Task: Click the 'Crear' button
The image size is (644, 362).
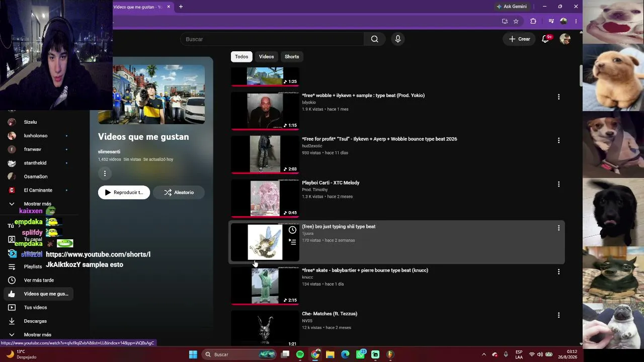Action: [519, 39]
